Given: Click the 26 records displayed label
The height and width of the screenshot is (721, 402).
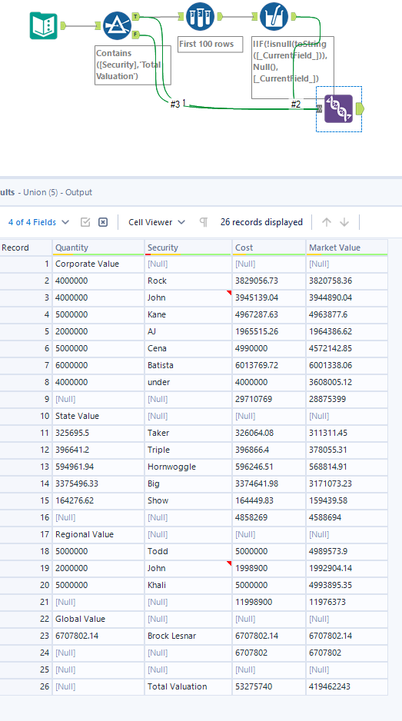Looking at the screenshot, I should (x=261, y=222).
